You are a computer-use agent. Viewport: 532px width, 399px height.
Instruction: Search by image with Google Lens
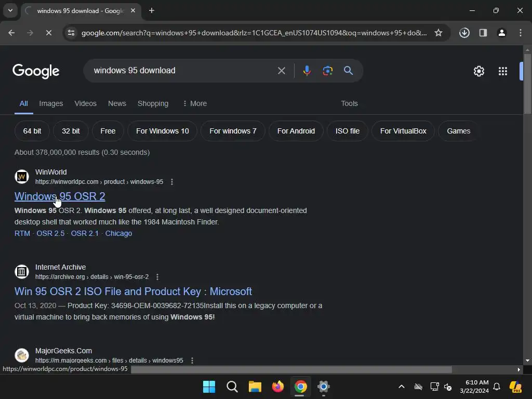coord(328,71)
